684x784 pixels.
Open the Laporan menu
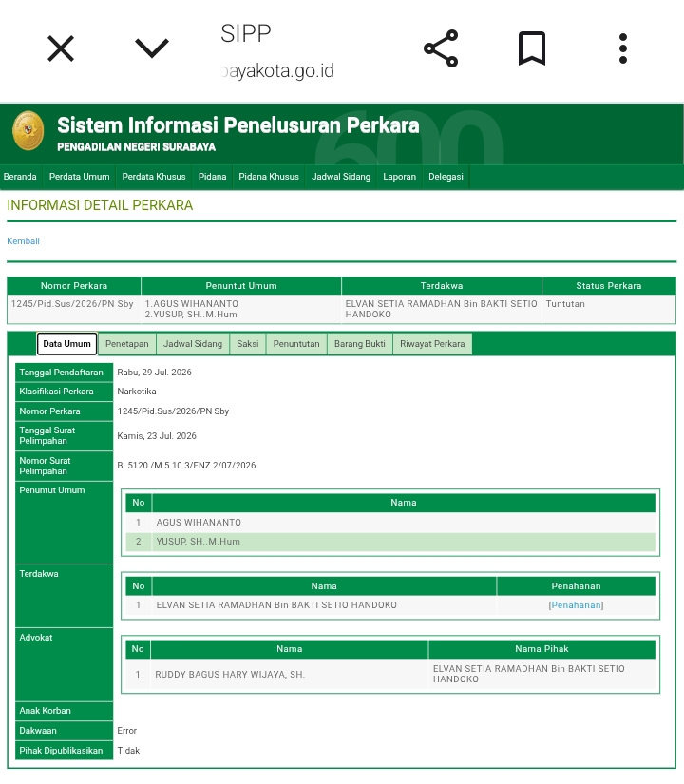click(399, 177)
